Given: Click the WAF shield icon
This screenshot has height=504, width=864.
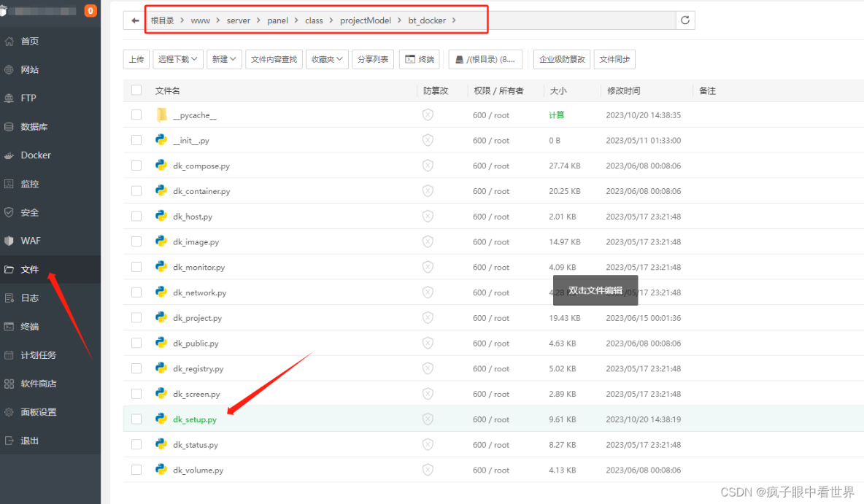Looking at the screenshot, I should (x=9, y=241).
